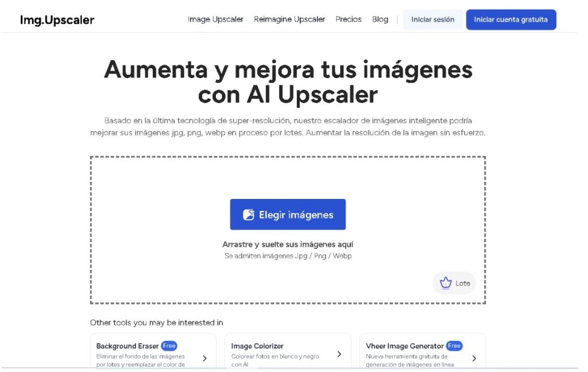The height and width of the screenshot is (372, 588).
Task: Expand the Background Eraser card arrow
Action: point(205,358)
